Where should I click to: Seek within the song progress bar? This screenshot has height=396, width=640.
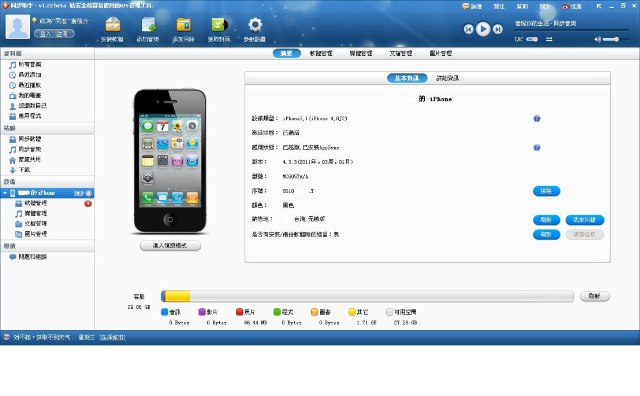(571, 30)
